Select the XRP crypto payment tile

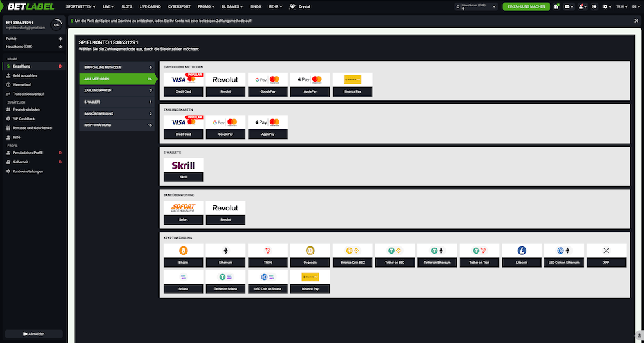click(606, 254)
